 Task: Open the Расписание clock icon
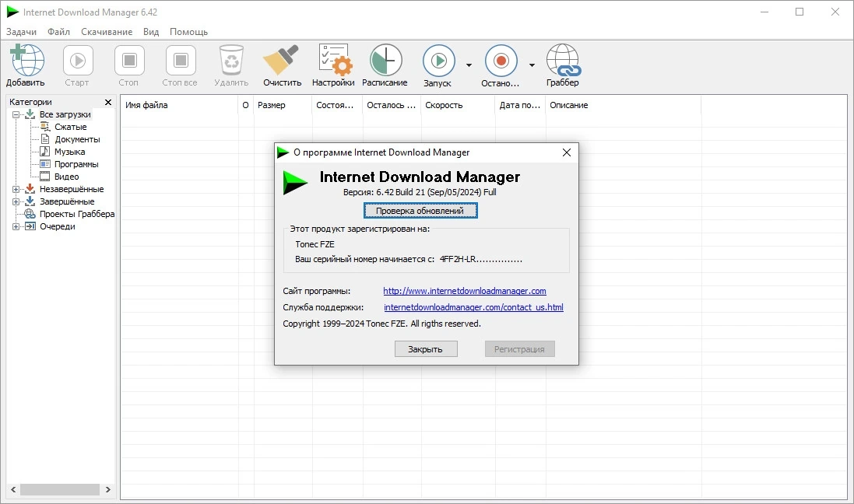[x=385, y=60]
